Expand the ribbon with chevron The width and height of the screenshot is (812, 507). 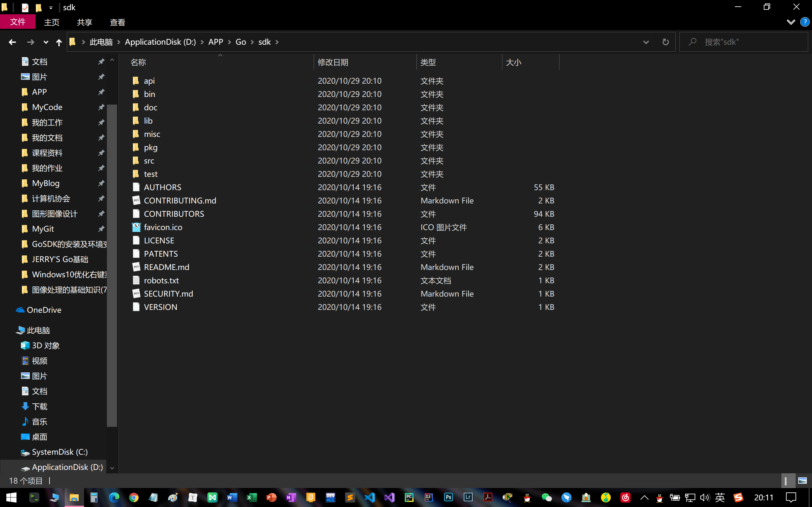pyautogui.click(x=790, y=22)
